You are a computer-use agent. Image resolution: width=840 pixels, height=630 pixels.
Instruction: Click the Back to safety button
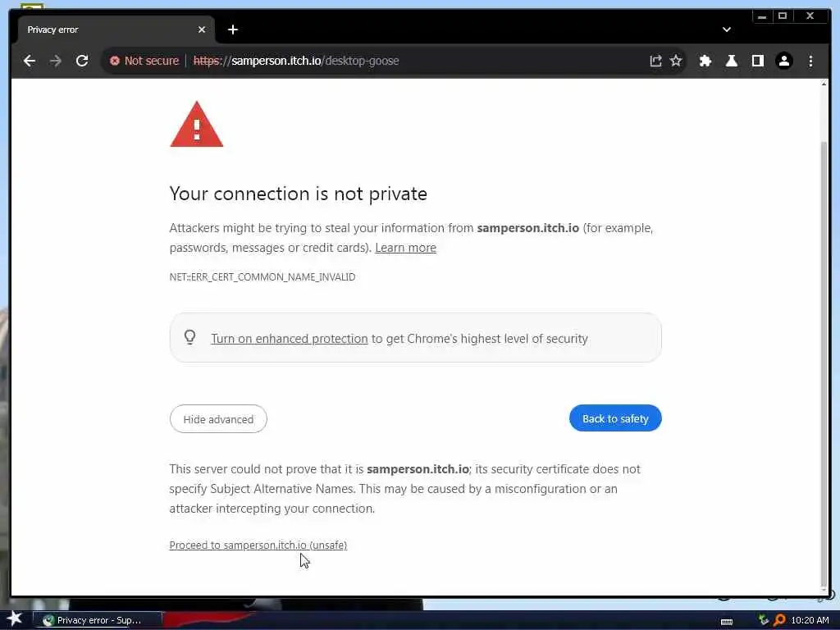click(615, 418)
